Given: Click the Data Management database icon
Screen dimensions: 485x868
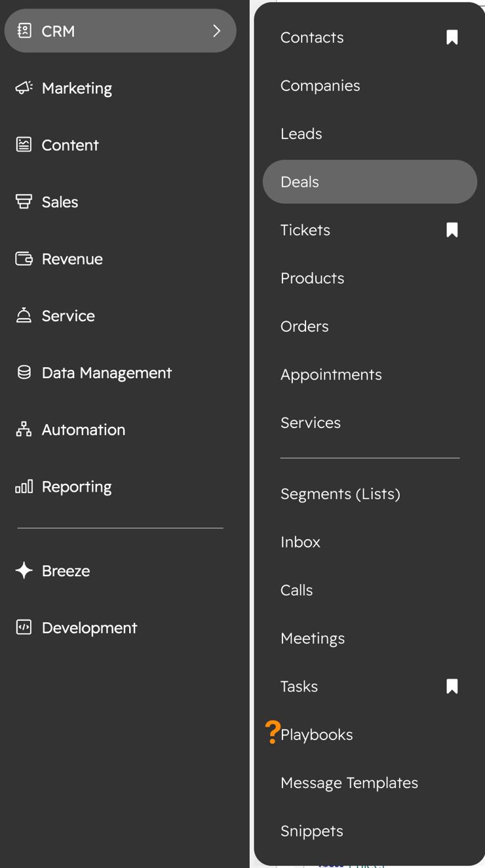Looking at the screenshot, I should [x=24, y=372].
